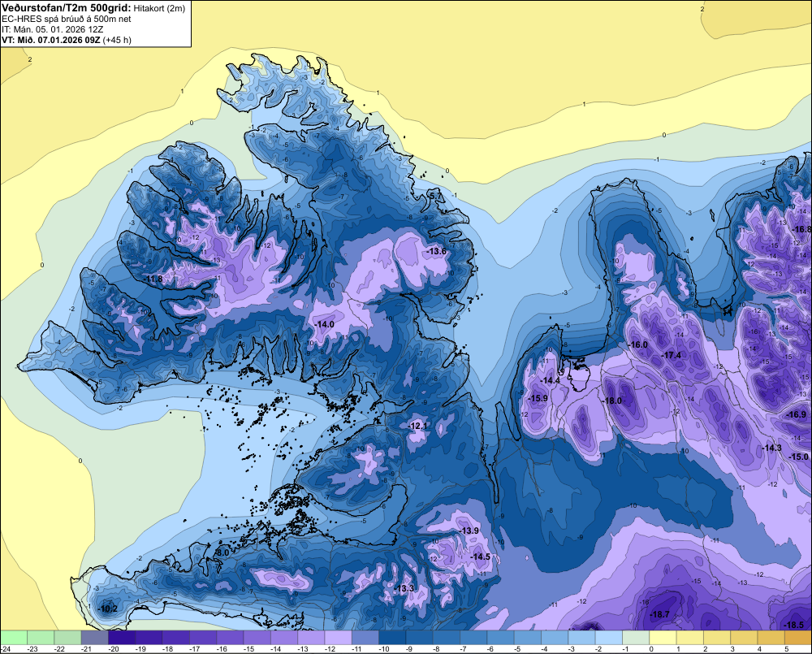The height and width of the screenshot is (654, 812).
Task: Click the -14.0 temperature value
Action: click(324, 324)
